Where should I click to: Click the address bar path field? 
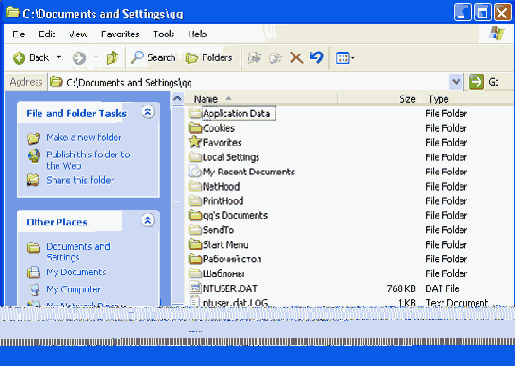click(248, 82)
